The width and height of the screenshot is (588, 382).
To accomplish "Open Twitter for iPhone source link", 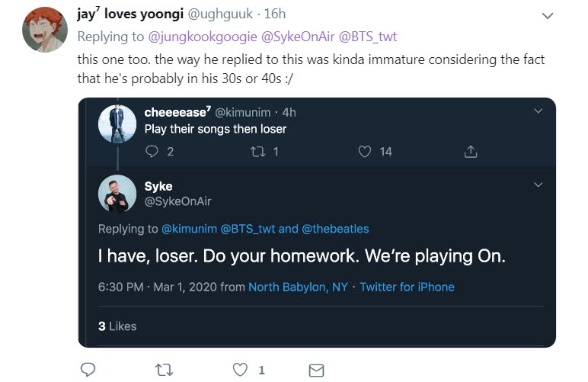I will tap(407, 287).
